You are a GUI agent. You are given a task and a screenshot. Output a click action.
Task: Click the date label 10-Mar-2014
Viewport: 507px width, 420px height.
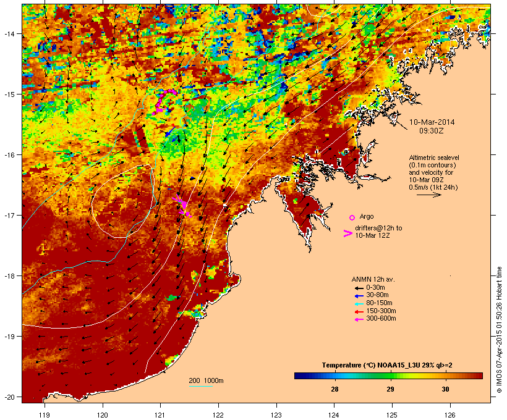[x=432, y=122]
